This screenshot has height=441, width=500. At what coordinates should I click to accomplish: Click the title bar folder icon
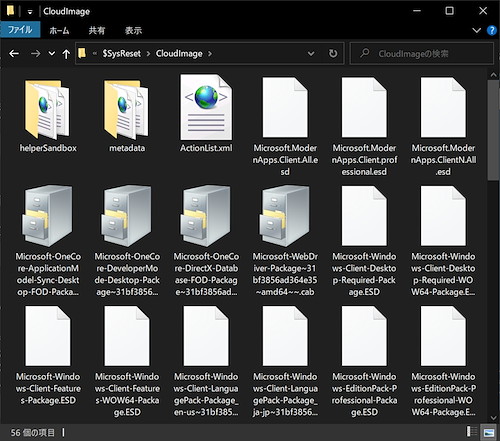(x=10, y=11)
